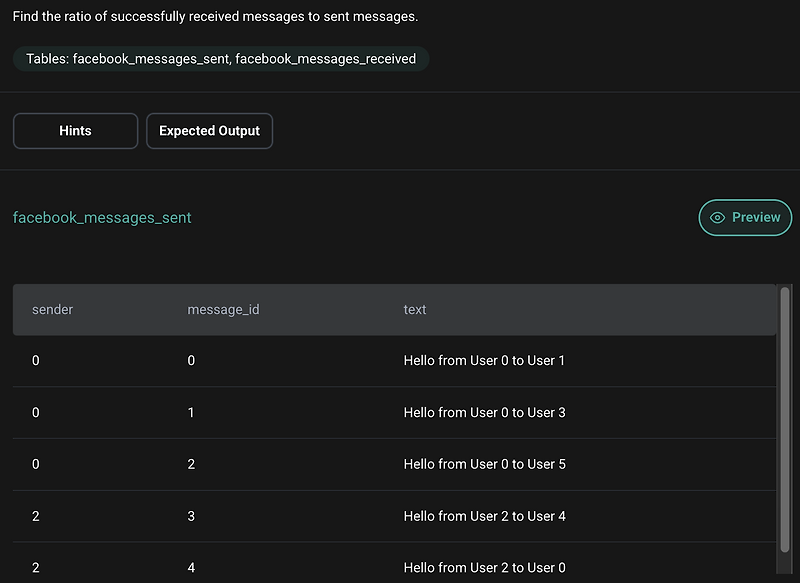
Task: Click the text column header
Action: [414, 309]
